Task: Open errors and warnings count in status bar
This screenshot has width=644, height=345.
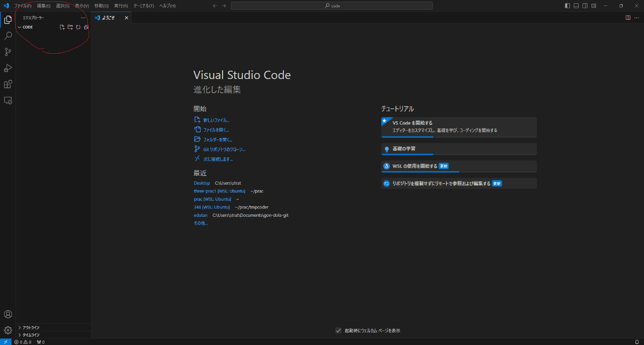Action: [x=23, y=342]
